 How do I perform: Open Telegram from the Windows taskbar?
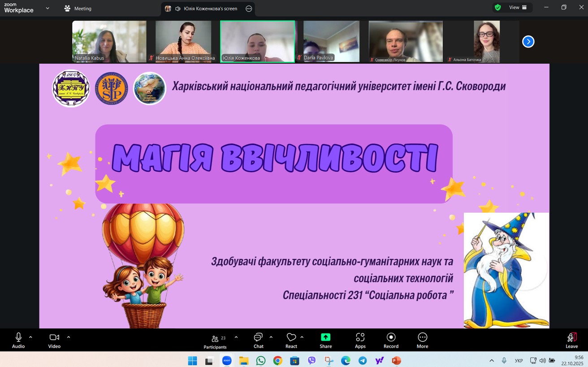click(x=363, y=361)
